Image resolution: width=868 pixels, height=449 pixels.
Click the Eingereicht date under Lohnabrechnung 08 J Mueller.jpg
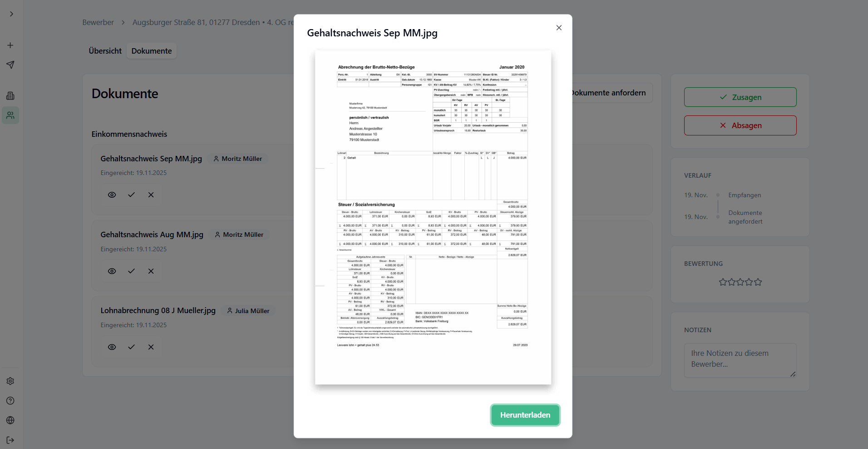(x=133, y=325)
